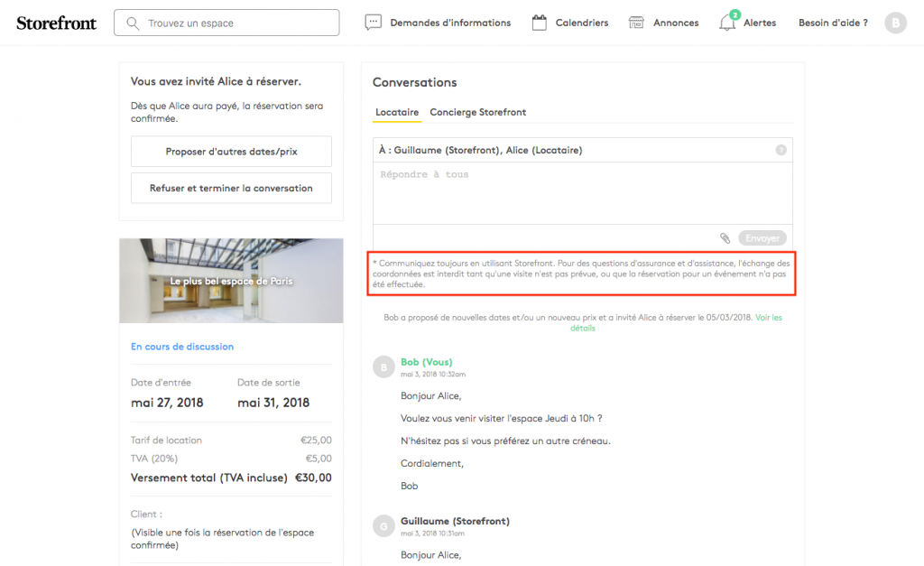Click the space listing photo thumbnail

pos(231,281)
